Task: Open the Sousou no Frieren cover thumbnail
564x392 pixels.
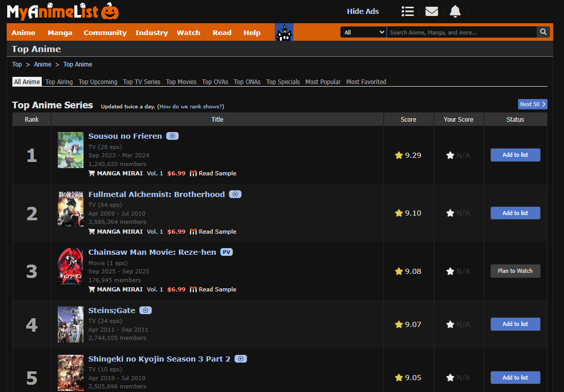Action: coord(71,150)
